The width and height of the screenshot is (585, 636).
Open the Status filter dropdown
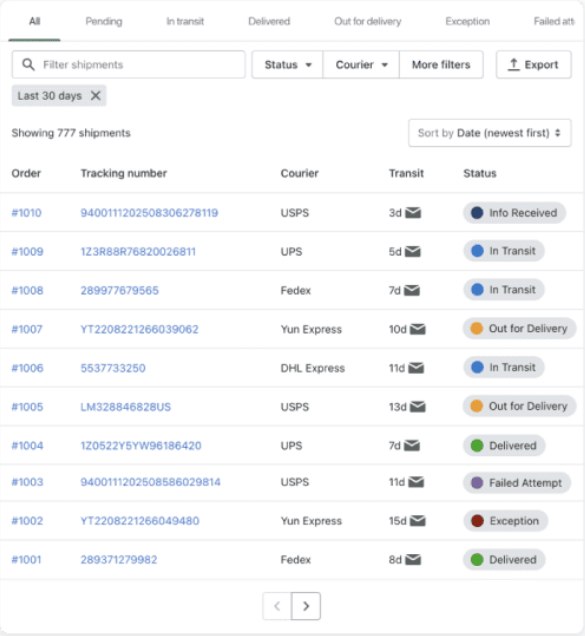[287, 64]
